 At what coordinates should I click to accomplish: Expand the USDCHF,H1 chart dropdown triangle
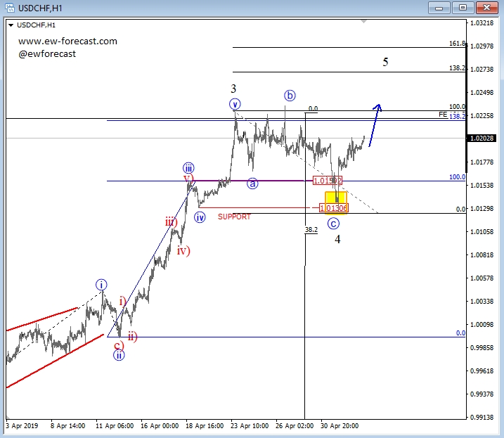coord(11,25)
